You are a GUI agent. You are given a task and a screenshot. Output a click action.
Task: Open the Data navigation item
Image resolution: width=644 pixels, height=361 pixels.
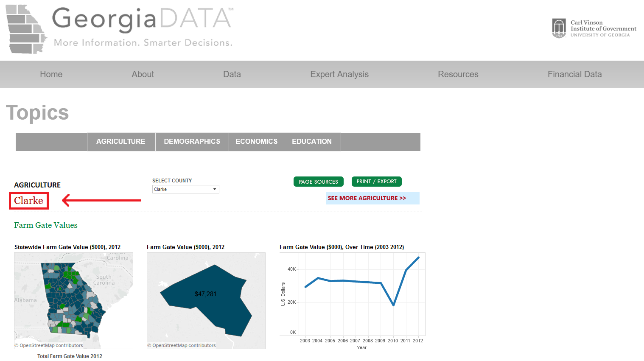point(232,74)
